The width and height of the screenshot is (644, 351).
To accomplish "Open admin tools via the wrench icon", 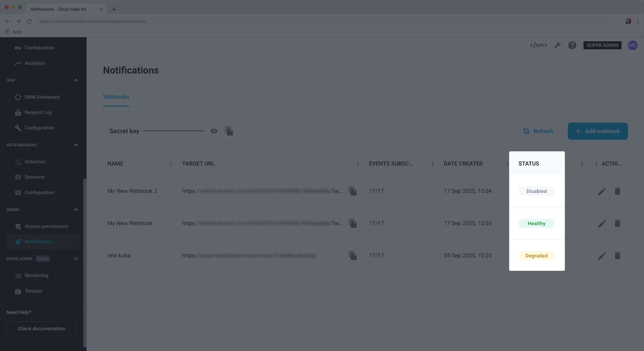I will click(x=557, y=45).
